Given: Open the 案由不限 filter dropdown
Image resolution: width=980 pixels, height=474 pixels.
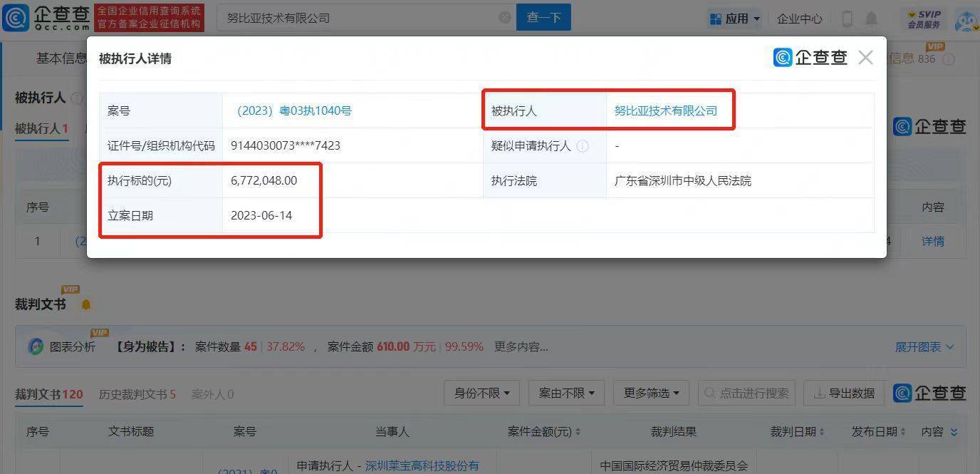Looking at the screenshot, I should tap(568, 393).
